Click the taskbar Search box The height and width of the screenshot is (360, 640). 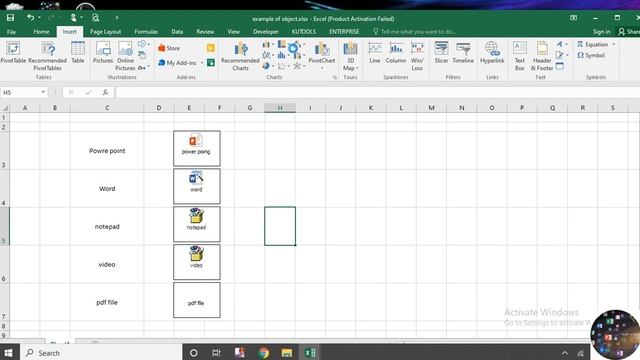[x=101, y=353]
